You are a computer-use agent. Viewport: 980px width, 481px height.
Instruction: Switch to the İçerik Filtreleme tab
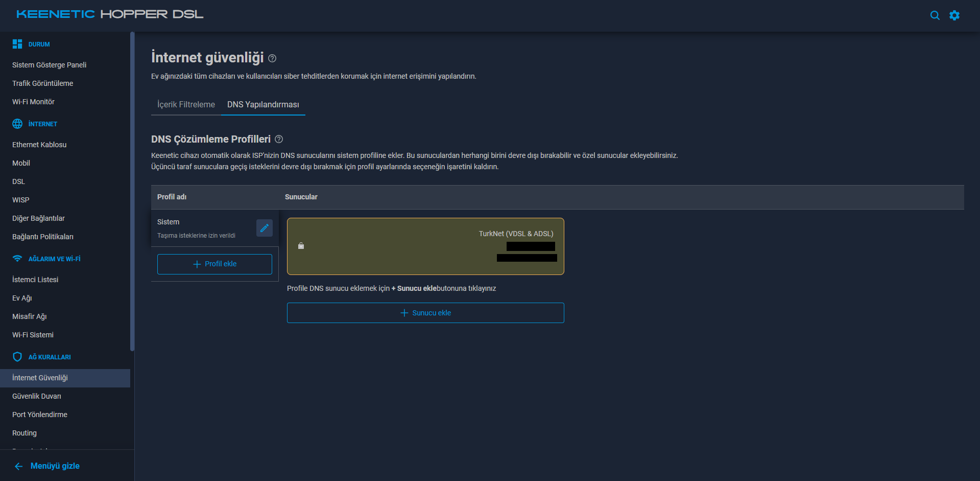coord(186,104)
